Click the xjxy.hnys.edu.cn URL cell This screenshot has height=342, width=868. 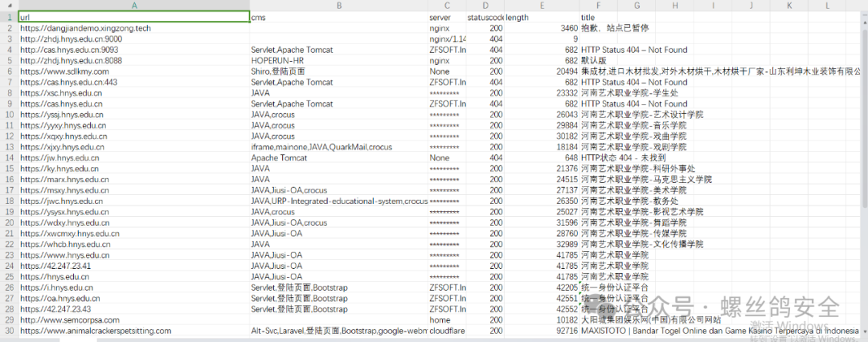[134, 147]
